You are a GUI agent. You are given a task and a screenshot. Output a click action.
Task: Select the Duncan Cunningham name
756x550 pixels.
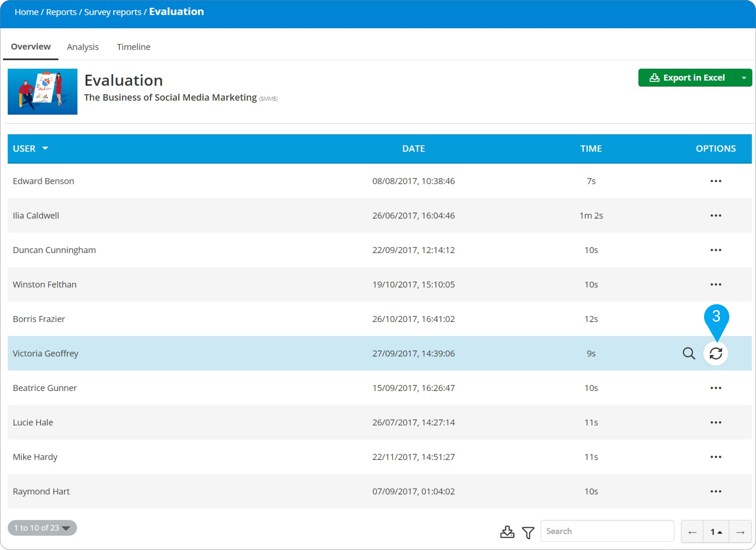(x=54, y=250)
